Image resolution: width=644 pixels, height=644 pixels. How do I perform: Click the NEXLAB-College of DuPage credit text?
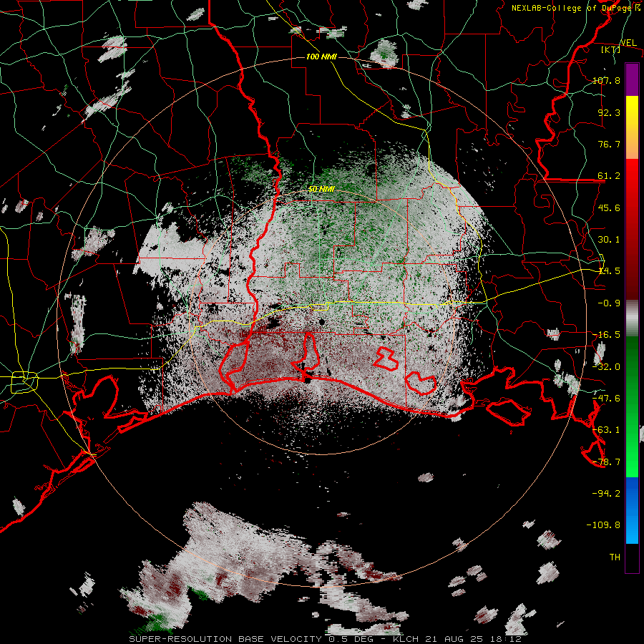[x=575, y=8]
